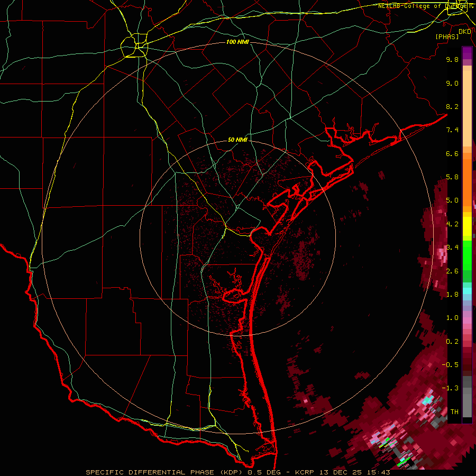Click the 50 NMI range ring label

pos(237,140)
